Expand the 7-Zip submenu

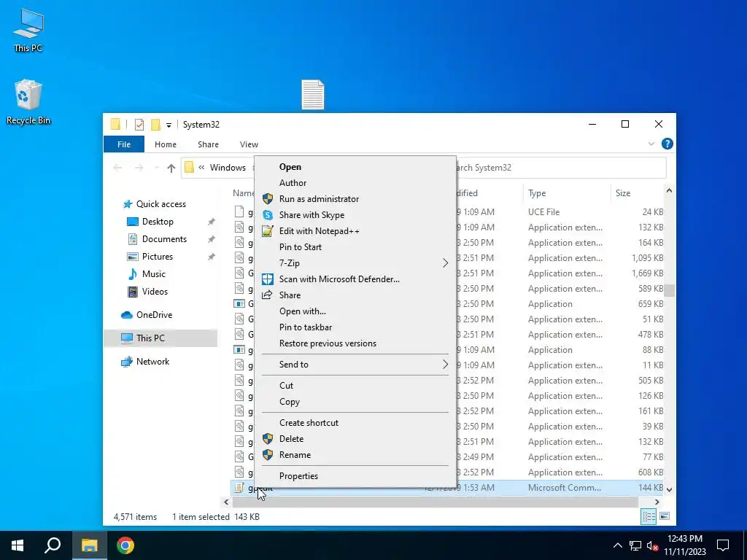click(x=355, y=262)
